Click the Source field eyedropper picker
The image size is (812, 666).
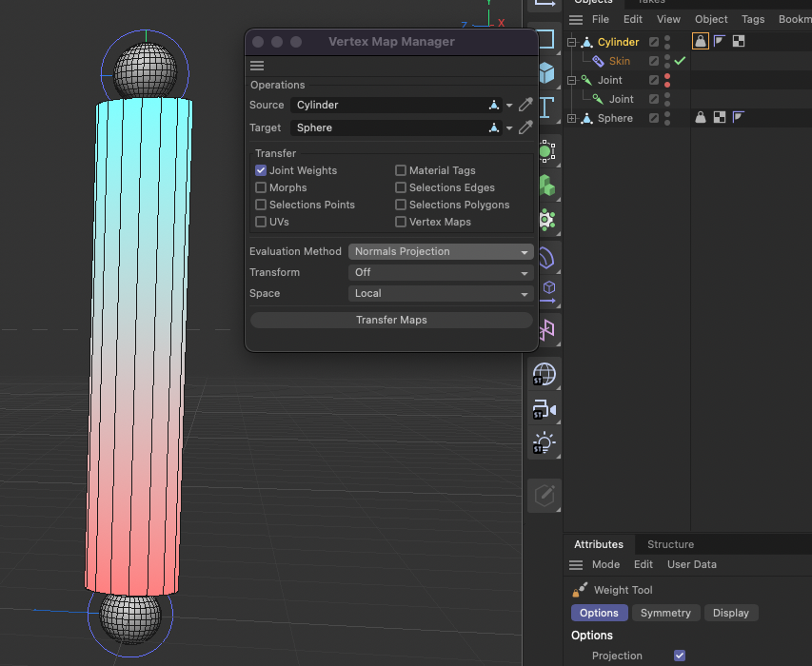[x=525, y=105]
